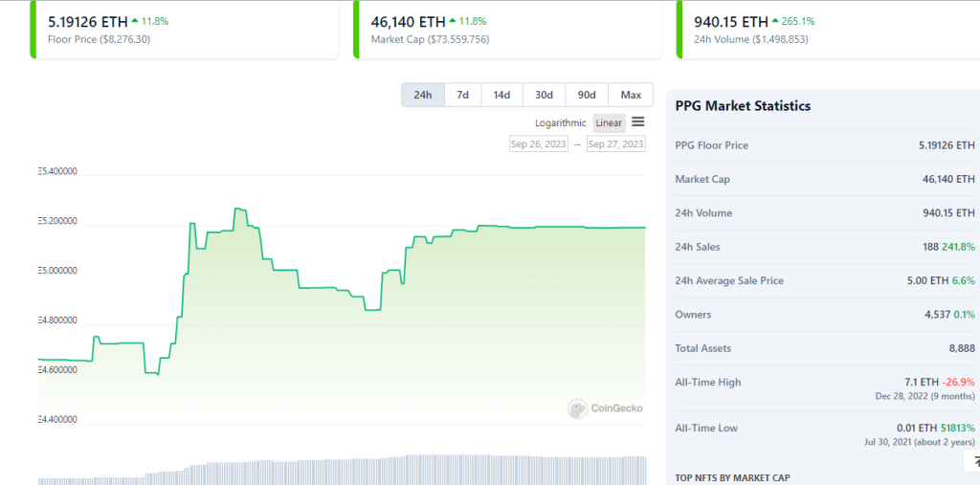
Task: Switch chart scale to Logarithmic
Action: point(561,122)
